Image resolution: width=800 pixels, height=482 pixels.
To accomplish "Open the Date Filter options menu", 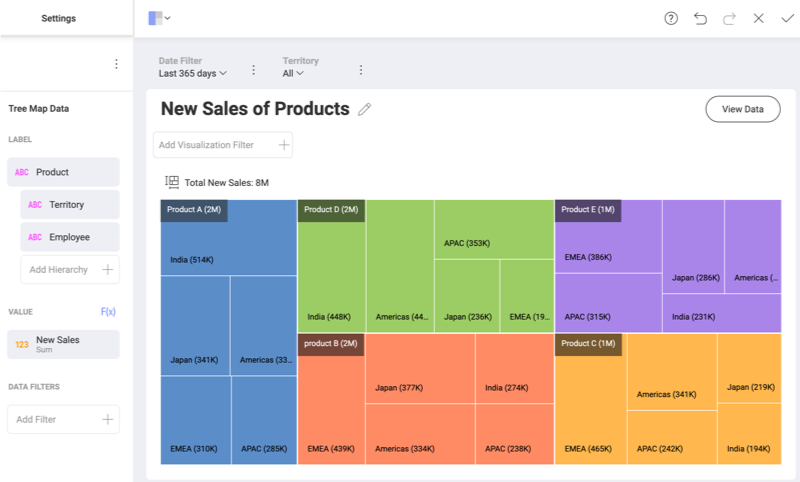I will point(253,70).
